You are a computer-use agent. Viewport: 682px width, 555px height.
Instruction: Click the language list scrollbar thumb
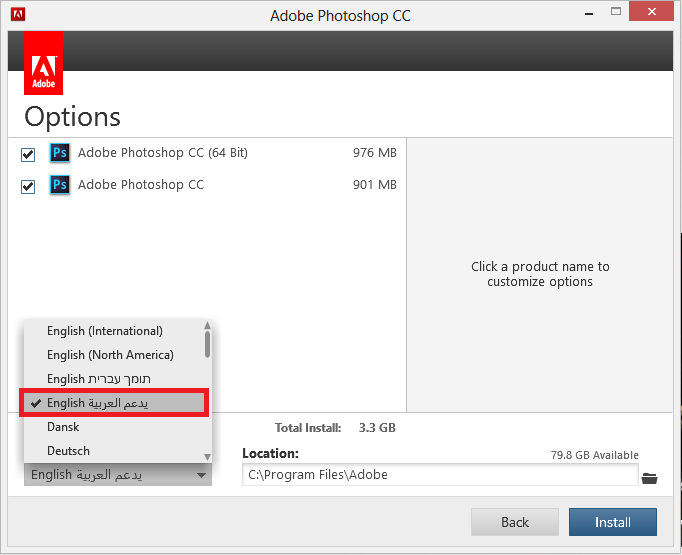207,344
